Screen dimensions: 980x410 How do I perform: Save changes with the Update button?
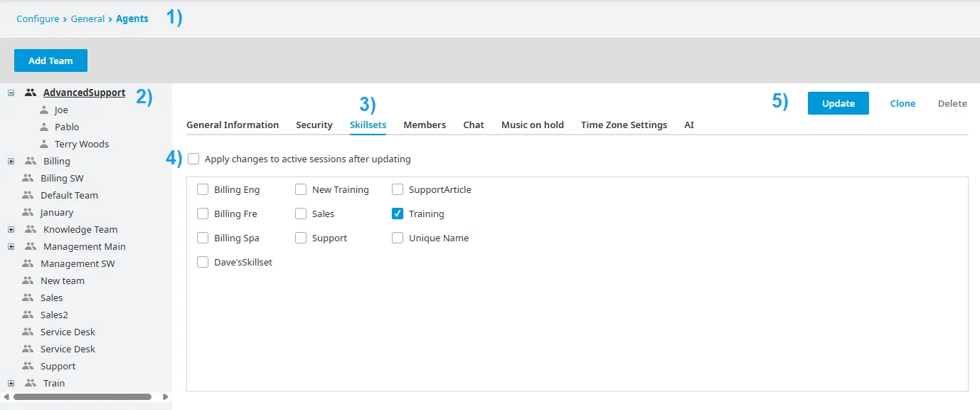pos(838,103)
